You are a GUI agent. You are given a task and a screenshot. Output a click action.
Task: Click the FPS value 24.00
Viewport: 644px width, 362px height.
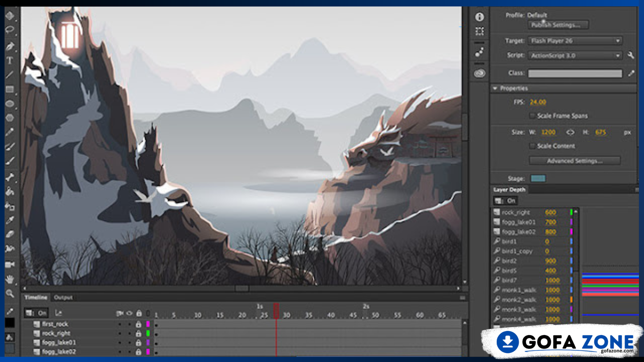tap(538, 102)
